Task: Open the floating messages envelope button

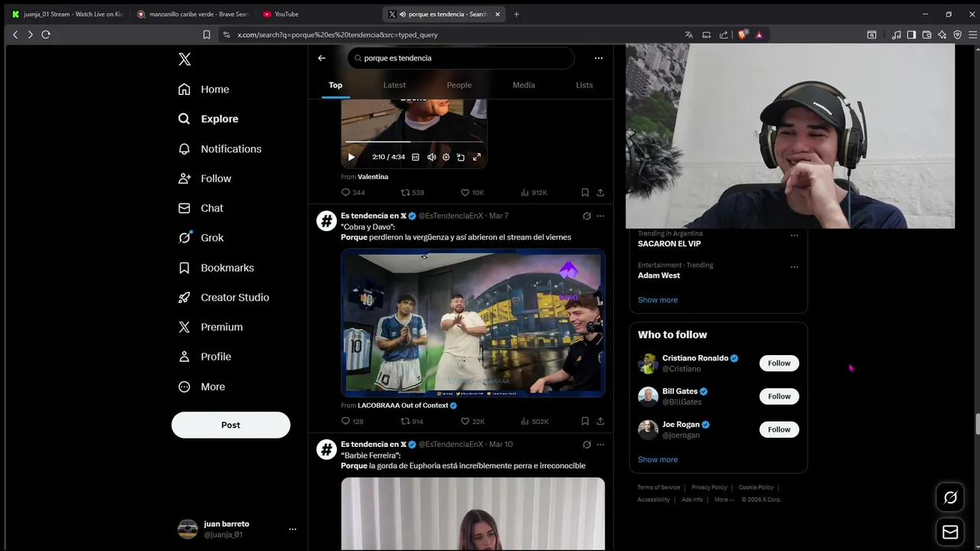Action: coord(950,532)
